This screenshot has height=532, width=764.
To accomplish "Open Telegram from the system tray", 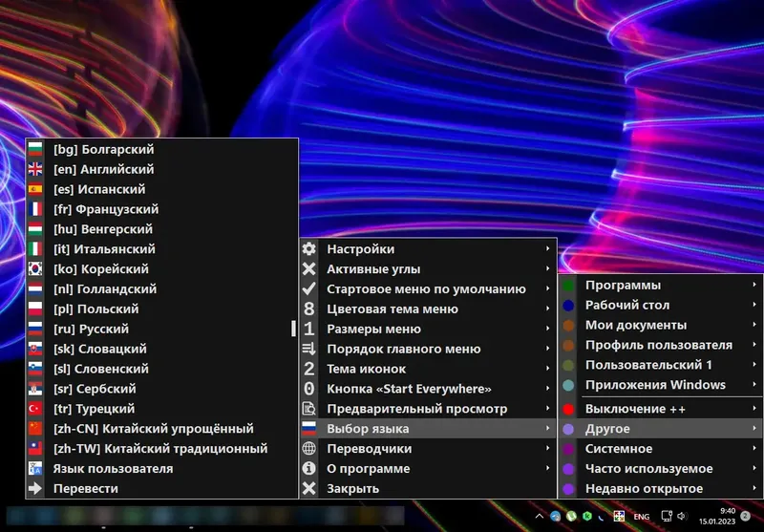I will point(556,517).
